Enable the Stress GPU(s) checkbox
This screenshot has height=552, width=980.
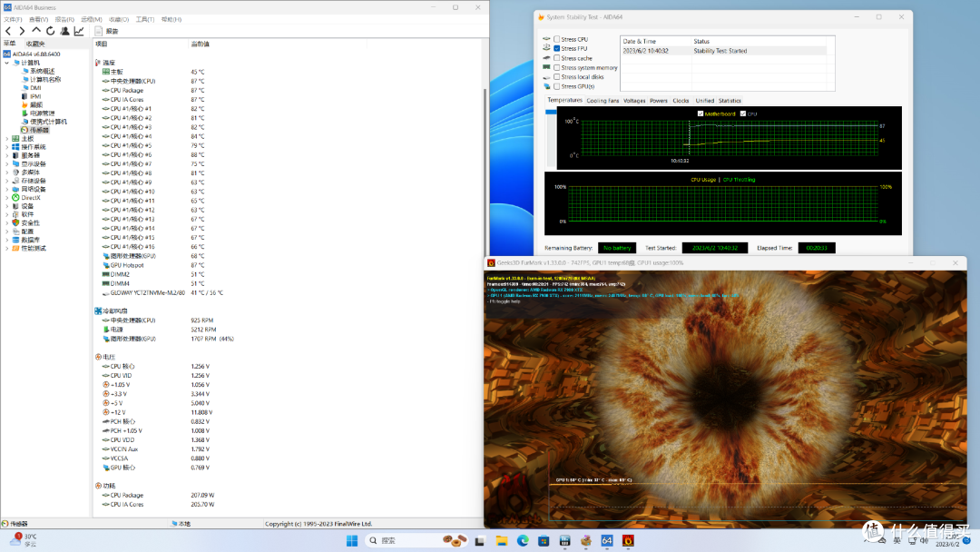click(x=557, y=86)
